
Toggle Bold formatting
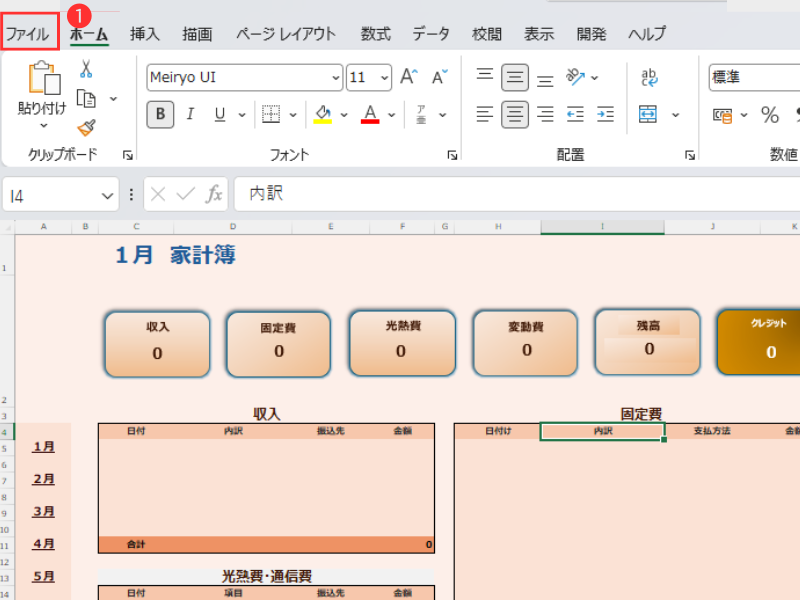coord(160,115)
